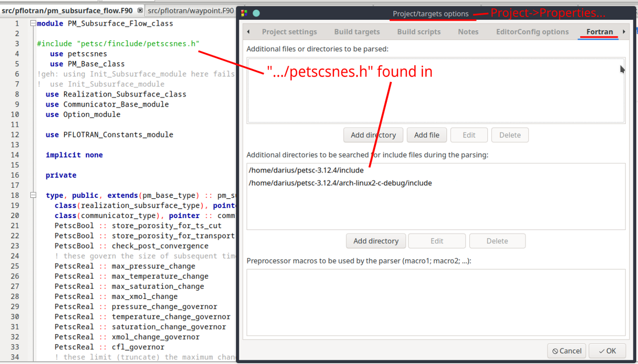Click 'use PFLOTRAN_Constants_module' line
638x364 pixels.
[110, 134]
